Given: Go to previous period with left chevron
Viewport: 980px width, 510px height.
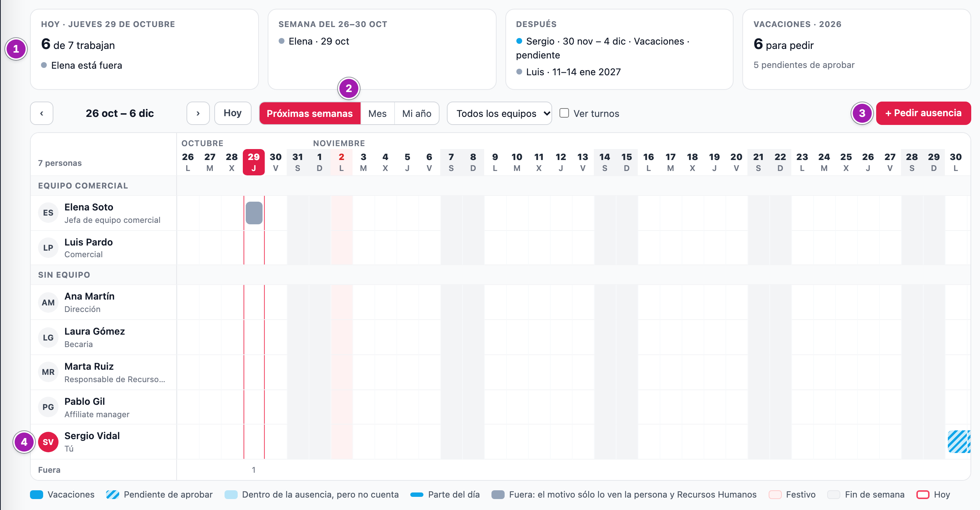Looking at the screenshot, I should [41, 113].
